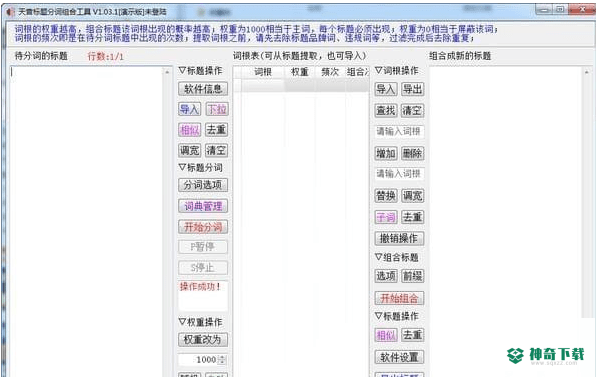Image resolution: width=596 pixels, height=377 pixels.
Task: Collapse the ▽标题分词 section header
Action: 200,167
